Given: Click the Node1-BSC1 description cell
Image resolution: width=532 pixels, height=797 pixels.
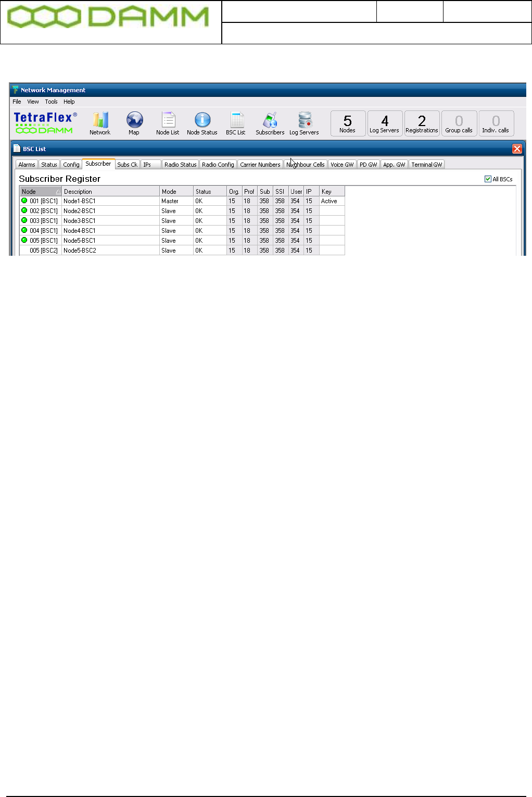Looking at the screenshot, I should tap(110, 201).
